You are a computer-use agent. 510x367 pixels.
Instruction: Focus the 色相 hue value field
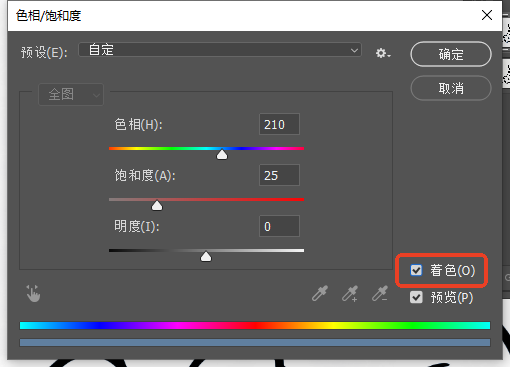279,124
